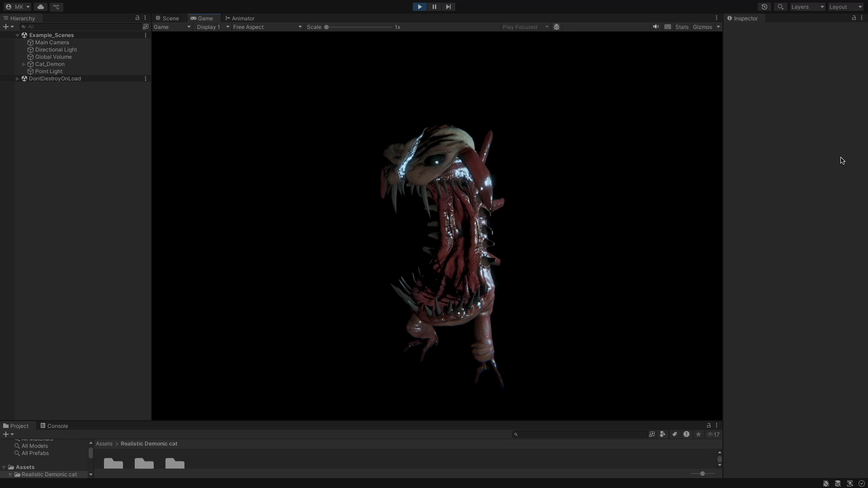Click Search by Label tag icon in Project panel
Viewport: 868px width, 488px height.
[x=675, y=434]
